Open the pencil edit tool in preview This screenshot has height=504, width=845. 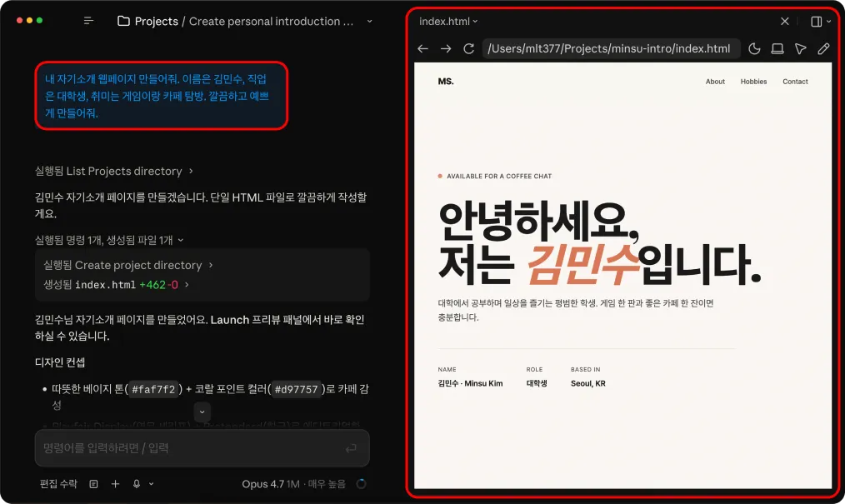(x=823, y=49)
